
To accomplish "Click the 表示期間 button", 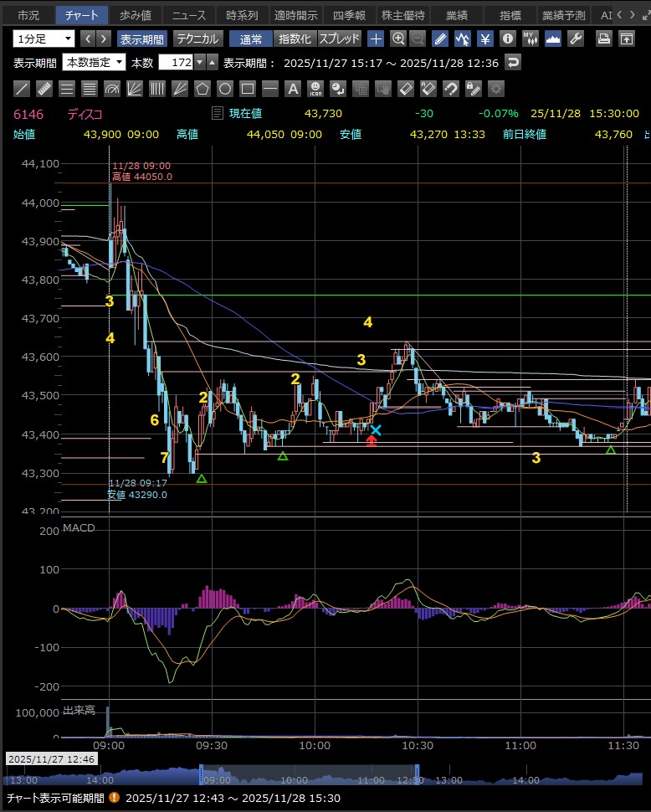I will click(x=141, y=39).
